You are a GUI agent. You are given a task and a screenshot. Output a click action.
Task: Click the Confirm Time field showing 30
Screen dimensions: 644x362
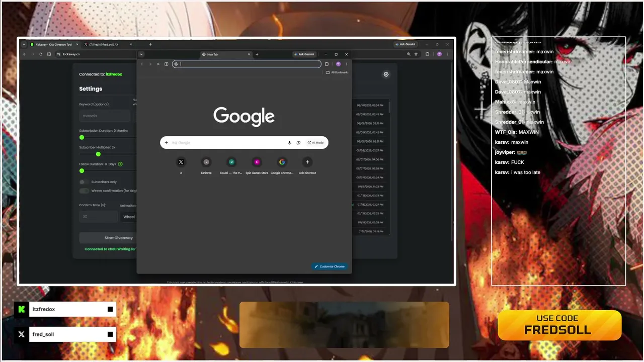coord(99,217)
